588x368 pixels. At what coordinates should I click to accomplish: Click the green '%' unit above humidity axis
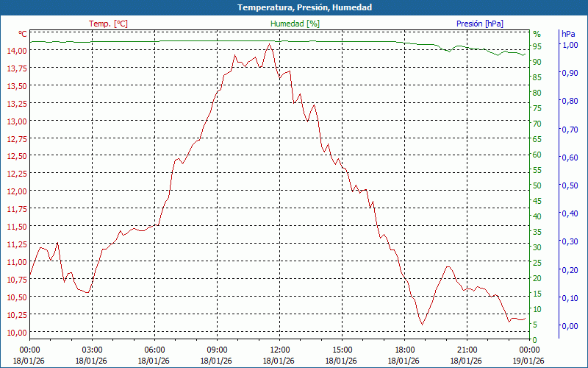(537, 34)
